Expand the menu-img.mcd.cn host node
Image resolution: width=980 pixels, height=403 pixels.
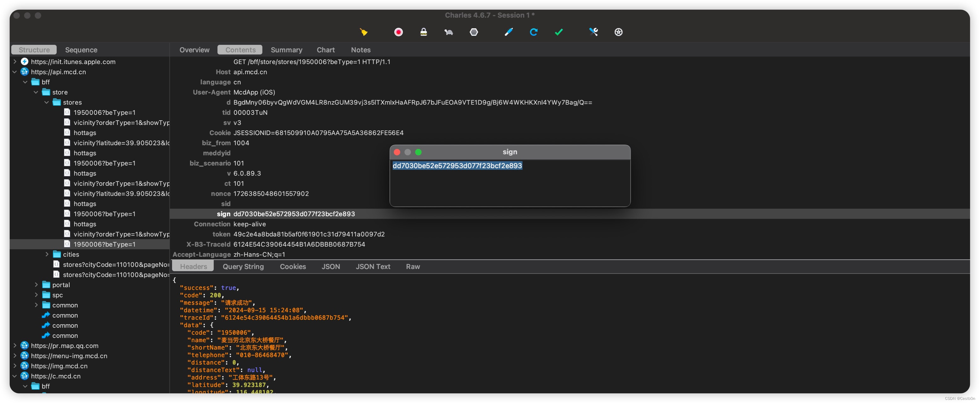click(x=14, y=355)
